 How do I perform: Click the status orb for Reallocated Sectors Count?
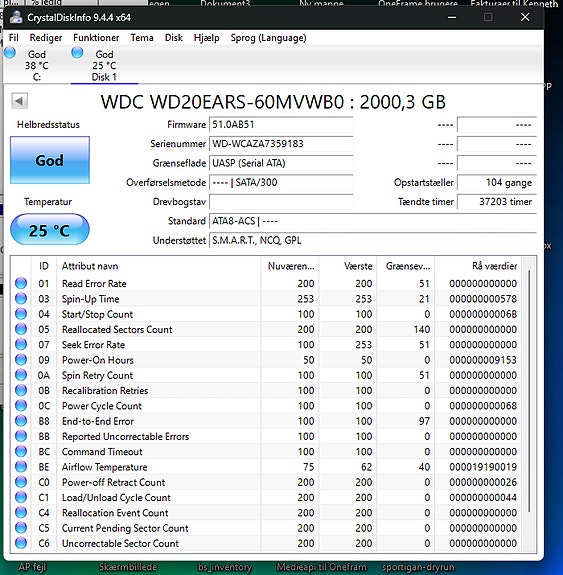pyautogui.click(x=21, y=329)
